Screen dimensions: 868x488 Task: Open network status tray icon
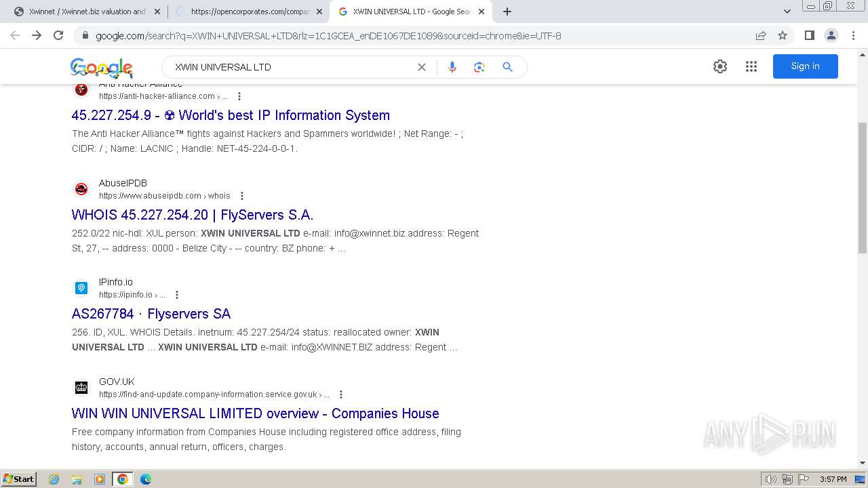tap(787, 479)
